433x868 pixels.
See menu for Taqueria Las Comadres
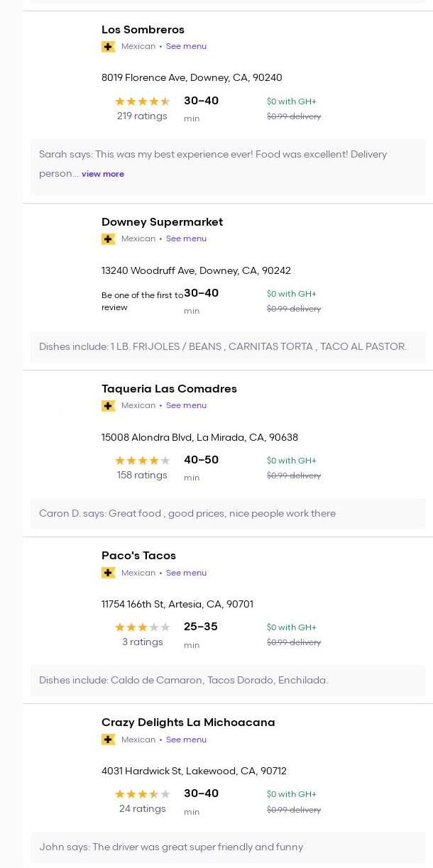186,406
